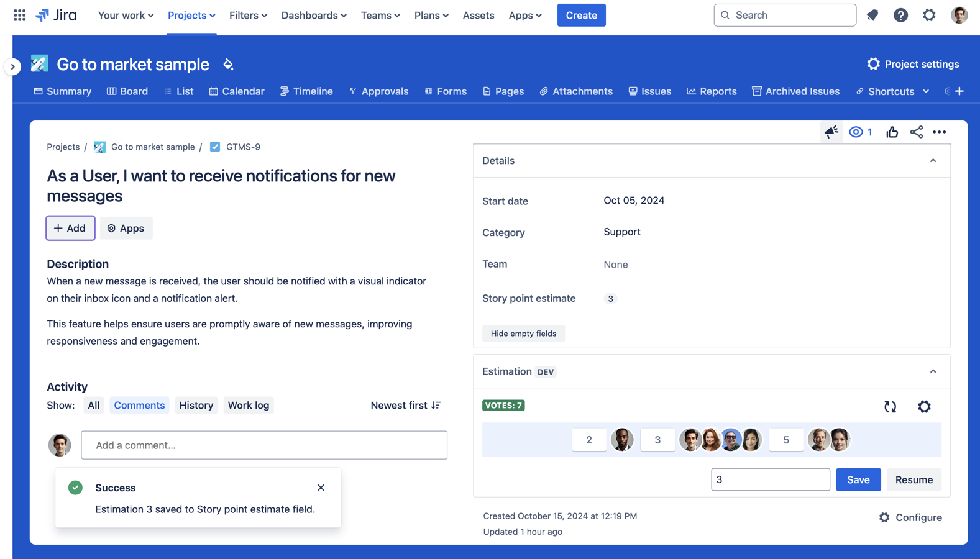
Task: Click Configure at the bottom right
Action: (x=910, y=517)
